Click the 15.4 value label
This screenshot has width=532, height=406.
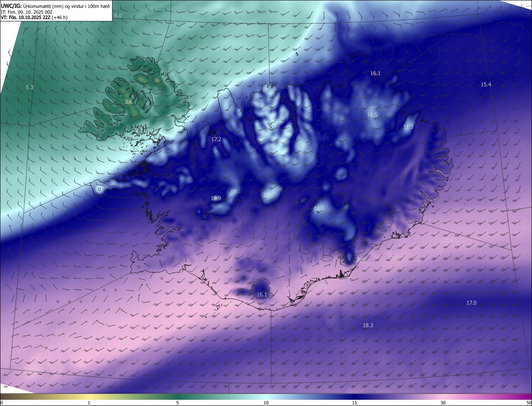[x=486, y=84]
